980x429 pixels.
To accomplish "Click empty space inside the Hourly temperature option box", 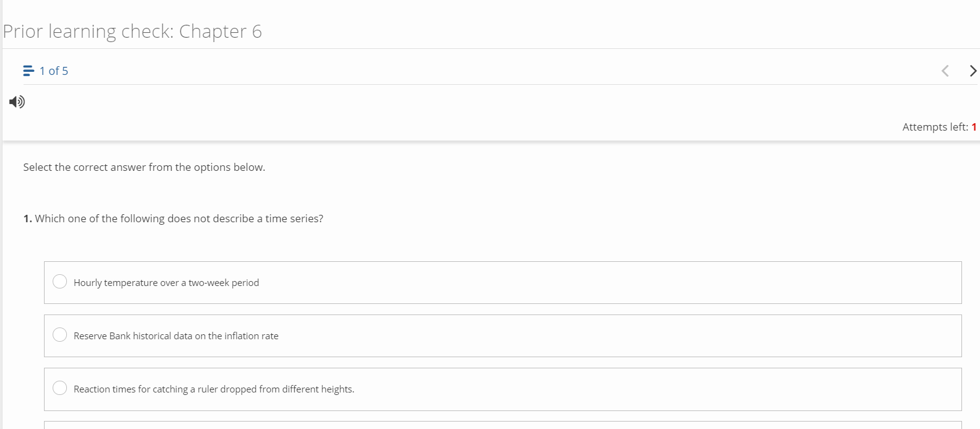I will (x=619, y=283).
